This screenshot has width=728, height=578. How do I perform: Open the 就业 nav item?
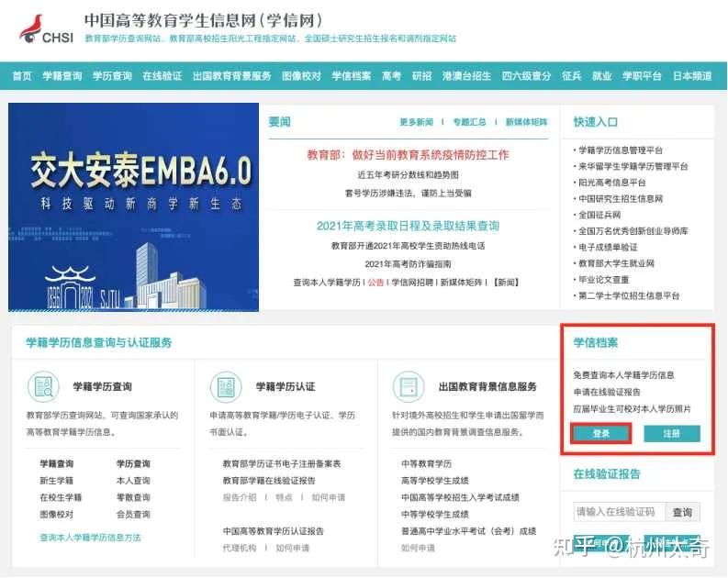(601, 75)
